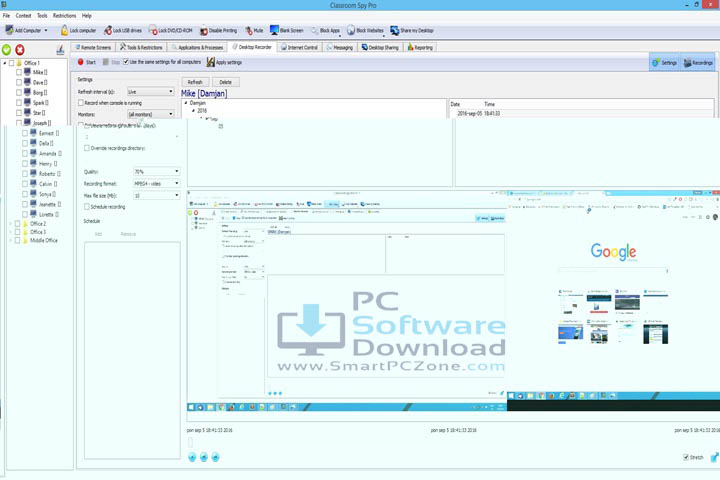720x480 pixels.
Task: Click the Borg computer icon in tree
Action: [x=28, y=92]
